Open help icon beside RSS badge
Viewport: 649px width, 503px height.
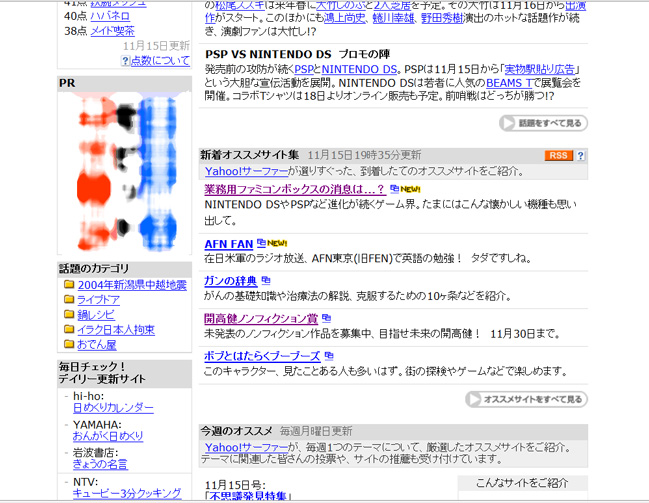click(x=581, y=156)
